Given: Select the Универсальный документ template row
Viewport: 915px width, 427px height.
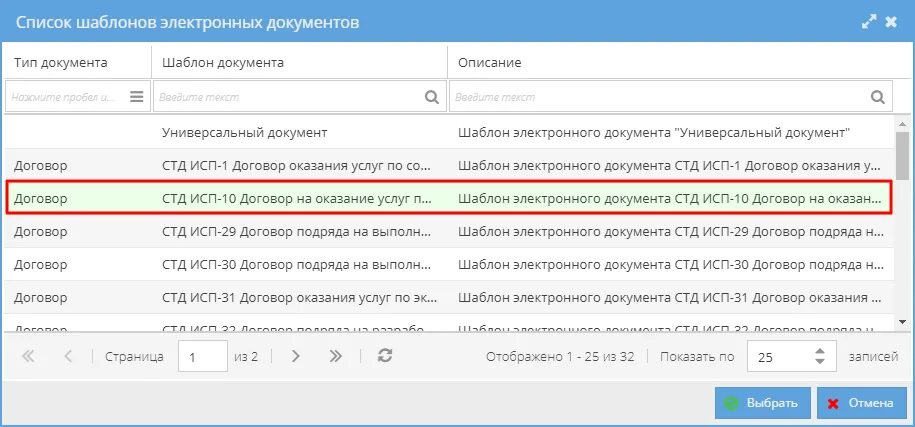Looking at the screenshot, I should tap(449, 132).
